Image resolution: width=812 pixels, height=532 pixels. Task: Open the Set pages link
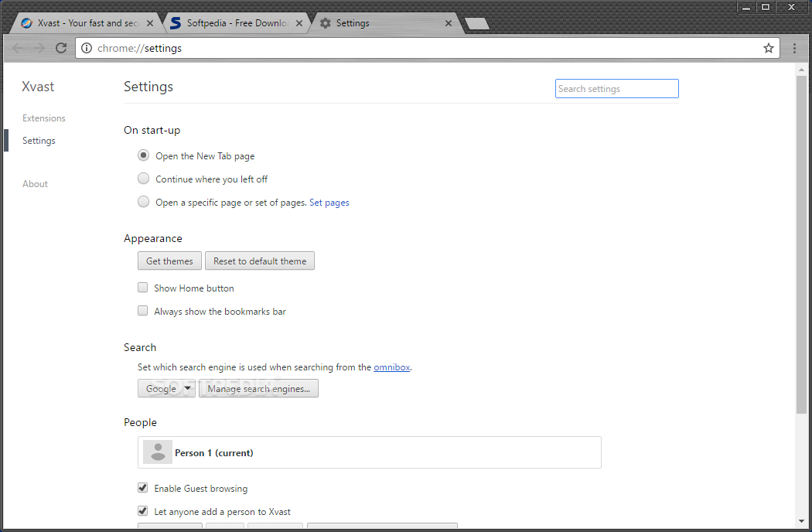329,203
